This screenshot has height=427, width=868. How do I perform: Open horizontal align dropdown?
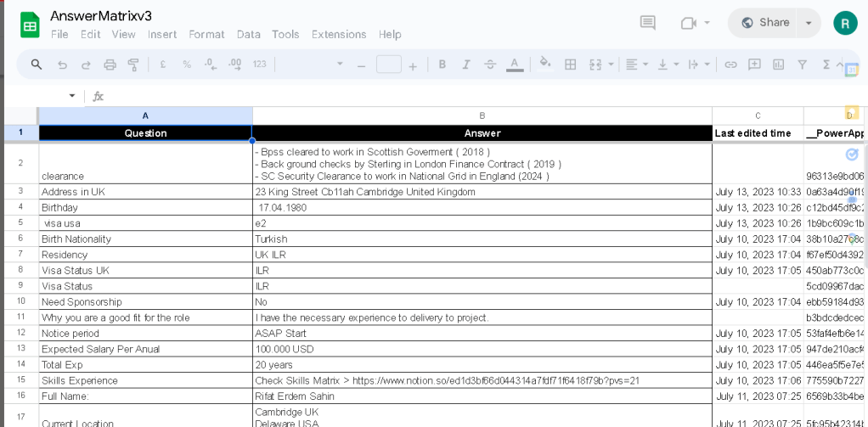tap(637, 65)
